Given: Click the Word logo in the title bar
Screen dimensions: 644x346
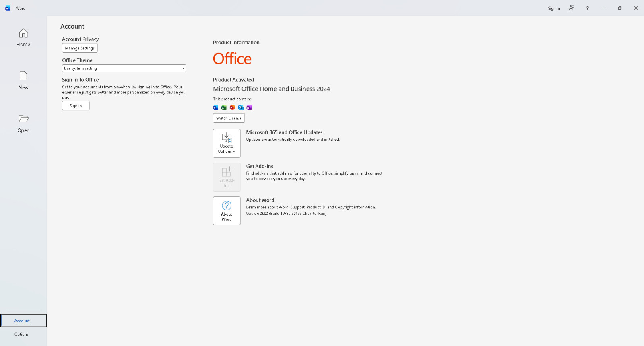Looking at the screenshot, I should [8, 8].
